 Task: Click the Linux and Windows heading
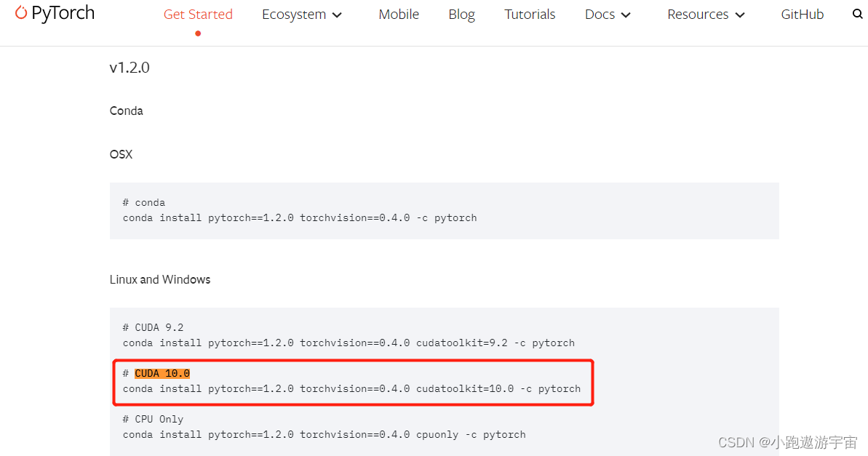[160, 279]
